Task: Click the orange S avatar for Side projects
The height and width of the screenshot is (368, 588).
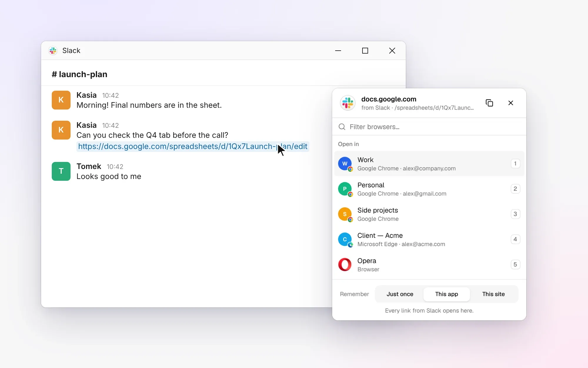Action: click(x=345, y=214)
